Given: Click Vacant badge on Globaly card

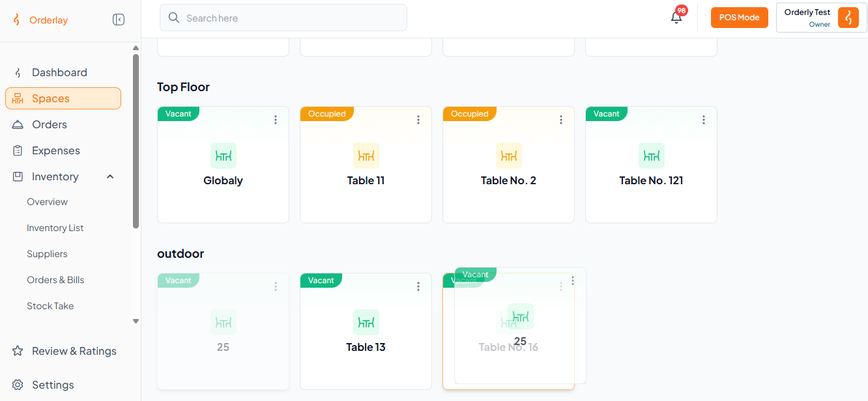Looking at the screenshot, I should pos(178,114).
